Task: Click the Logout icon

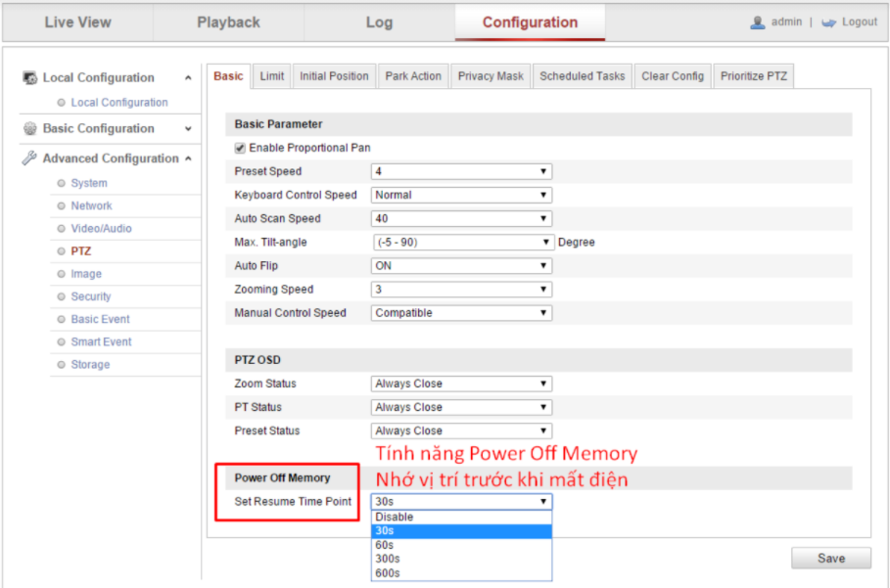Action: 828,23
